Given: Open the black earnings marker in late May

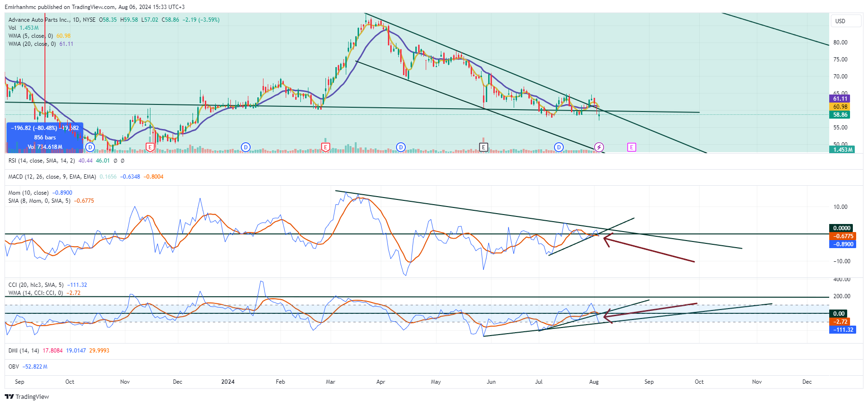Looking at the screenshot, I should tap(483, 147).
